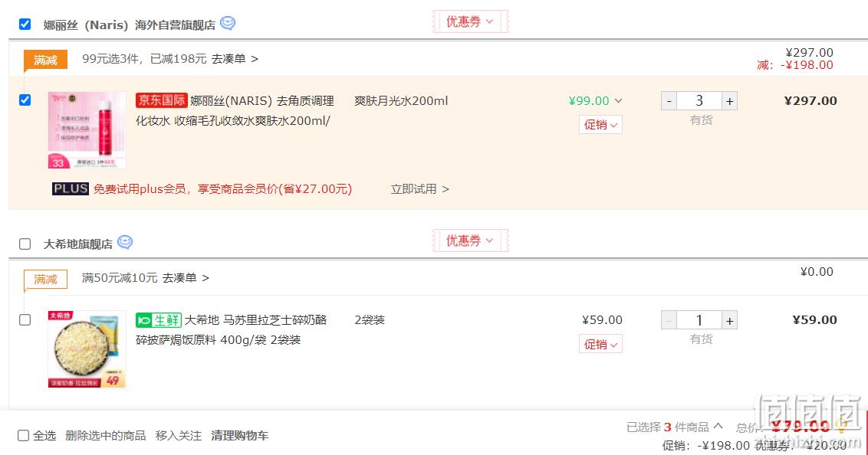This screenshot has height=455, width=868.
Task: Click the cheese unit price ¥59.00 above 促销
Action: pyautogui.click(x=602, y=320)
